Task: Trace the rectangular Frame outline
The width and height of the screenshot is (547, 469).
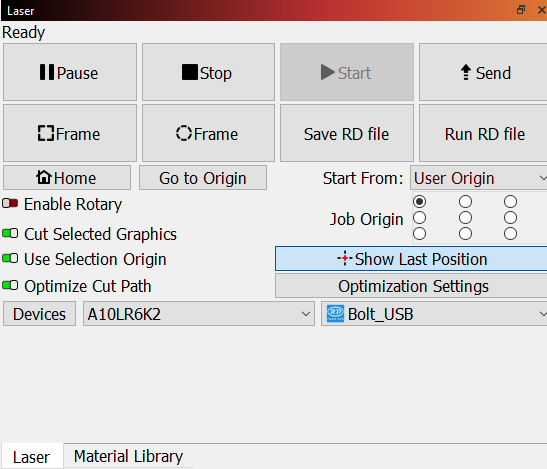Action: pos(70,133)
